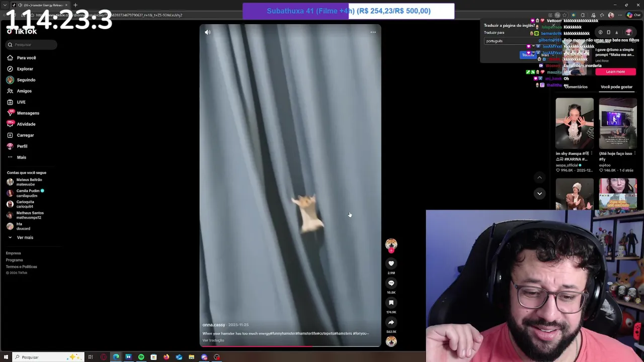Switch to the Comentários tab
Screen dimensions: 644x362
tap(576, 87)
